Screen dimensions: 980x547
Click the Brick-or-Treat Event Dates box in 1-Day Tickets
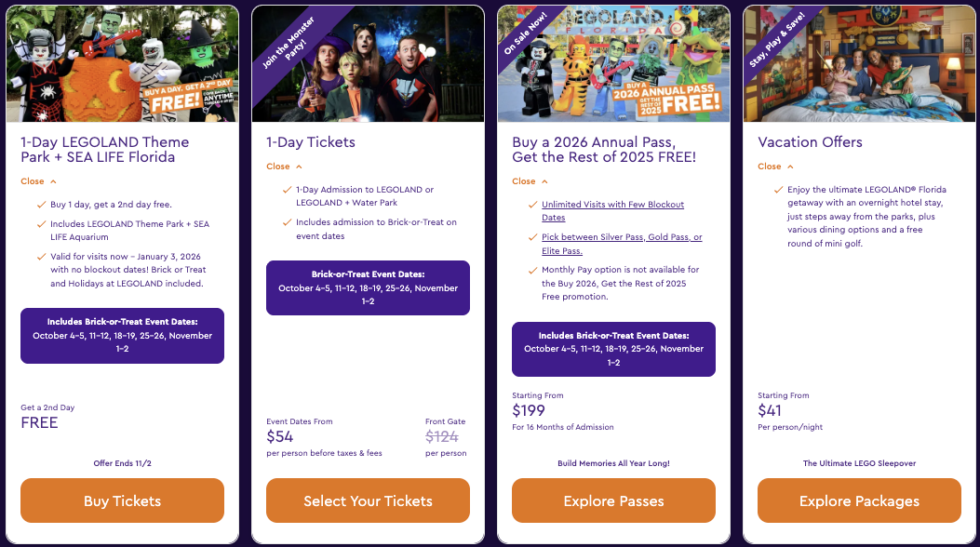click(368, 287)
